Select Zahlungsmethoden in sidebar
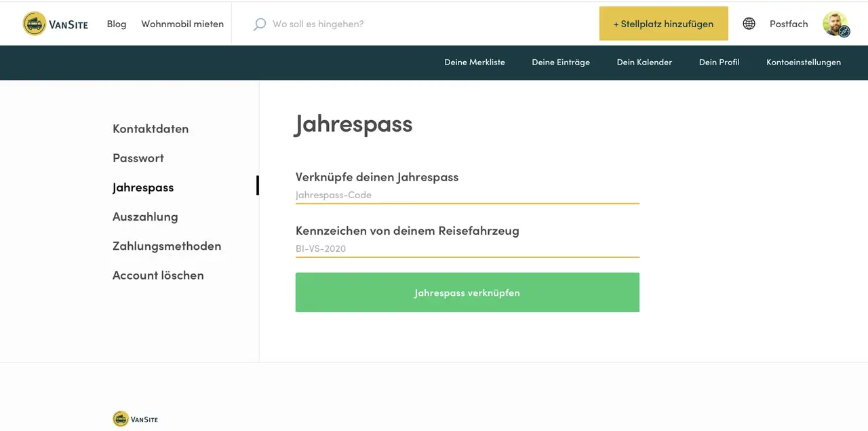The width and height of the screenshot is (868, 431). pyautogui.click(x=167, y=246)
